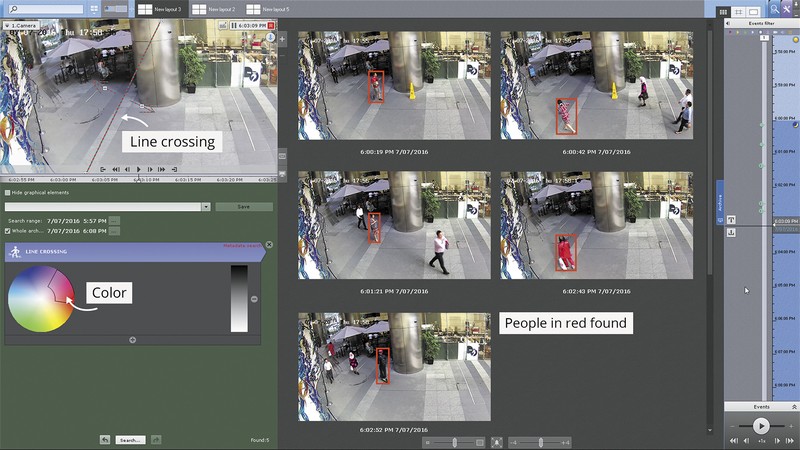
Task: Click the Line Crossing walking-person icon
Action: click(x=15, y=252)
